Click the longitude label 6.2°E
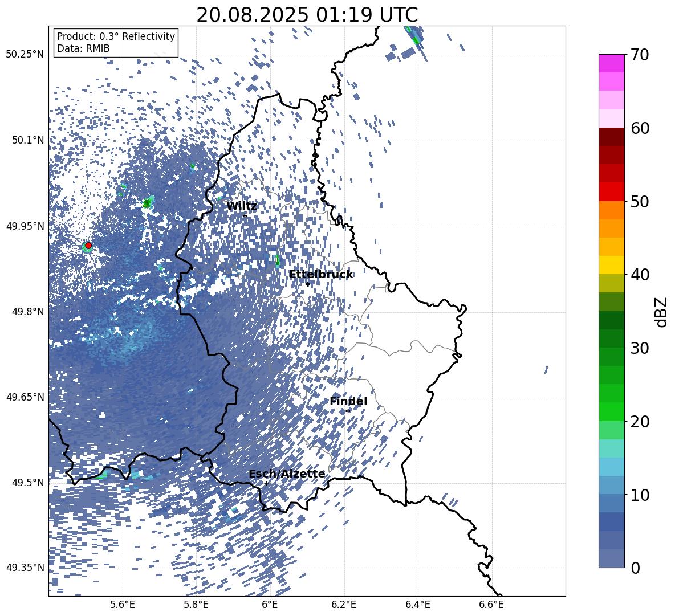Screen dimensions: 675x616 344,605
